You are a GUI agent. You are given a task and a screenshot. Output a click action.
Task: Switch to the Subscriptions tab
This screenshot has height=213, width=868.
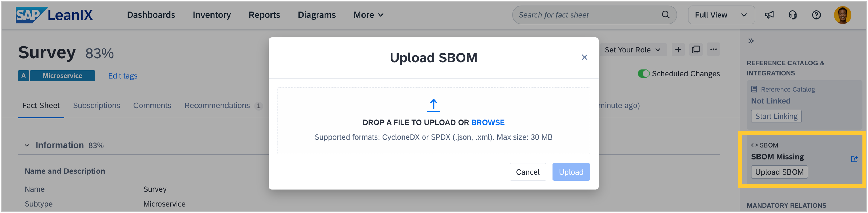click(96, 106)
